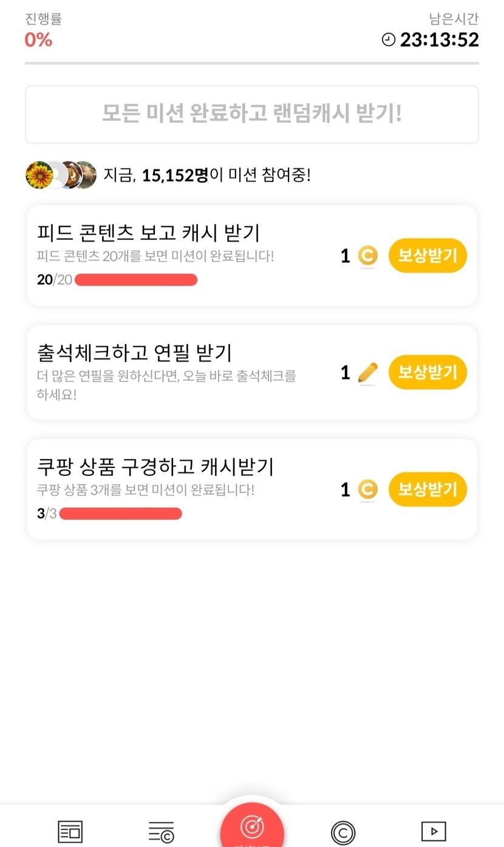Open the circled C cash icon in bottom bar
Image resolution: width=504 pixels, height=847 pixels.
coord(343,832)
